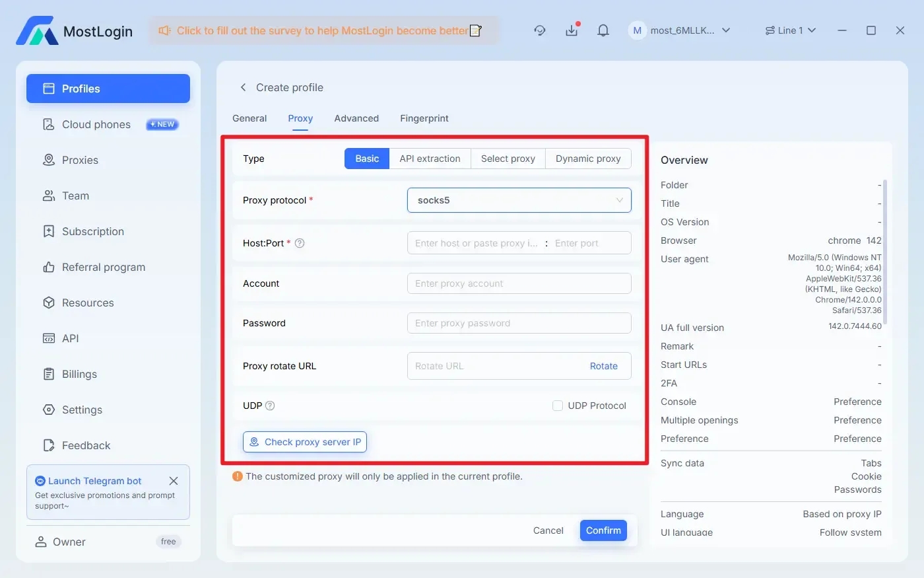
Task: Confirm the profile creation
Action: 603,530
